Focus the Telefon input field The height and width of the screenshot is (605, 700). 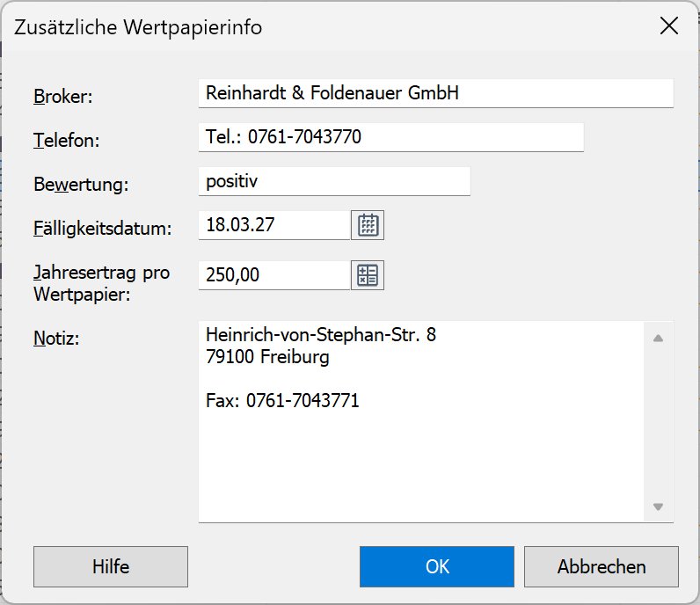[x=390, y=137]
